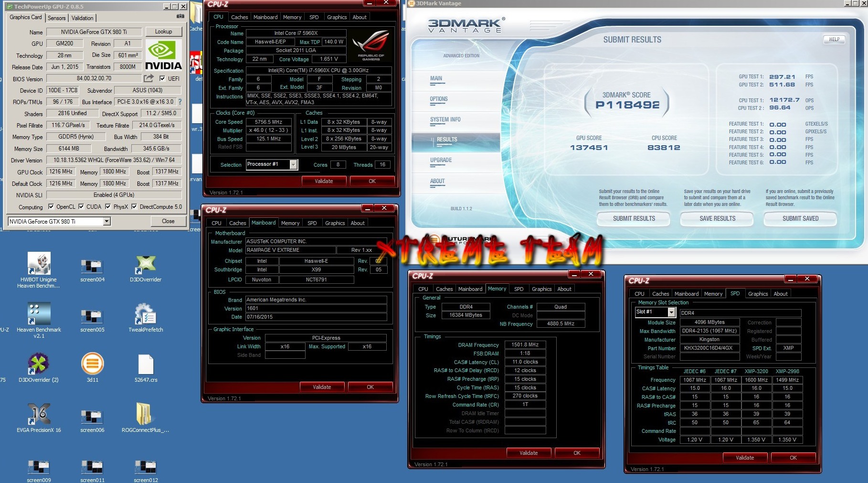
Task: Click the NB Frequency 4880.5 MHz value
Action: (561, 323)
